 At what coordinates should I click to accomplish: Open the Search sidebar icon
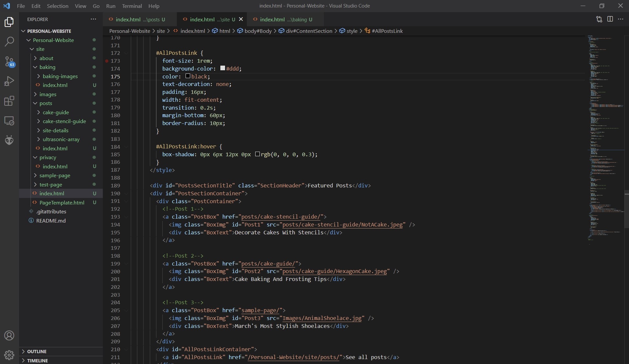click(x=10, y=42)
